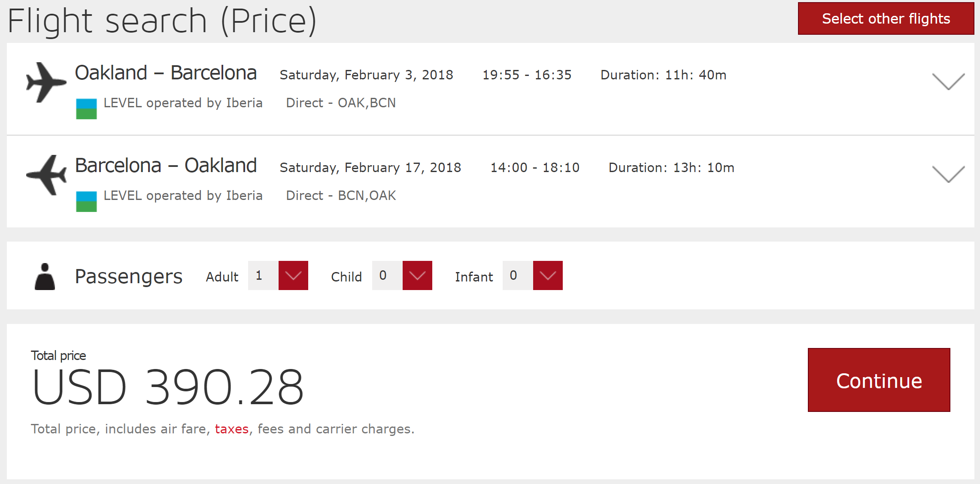This screenshot has height=484, width=980.
Task: Click the Child count field showing 0
Action: coord(387,275)
